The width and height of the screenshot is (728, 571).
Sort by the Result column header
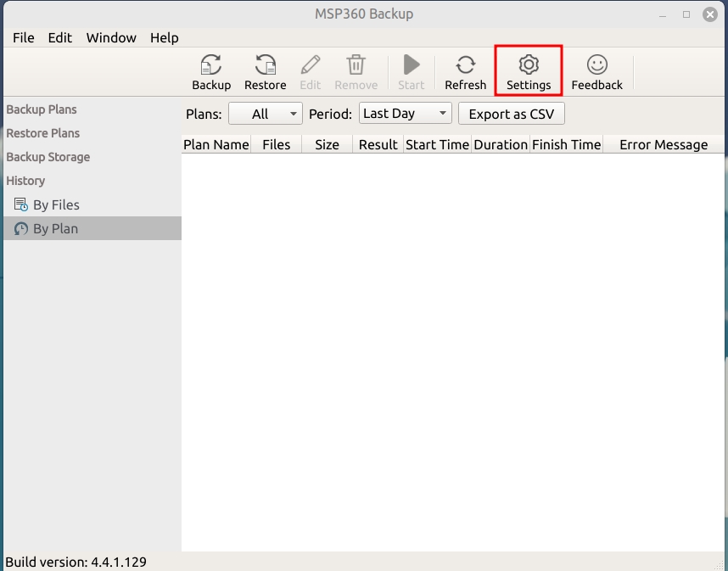click(x=378, y=144)
